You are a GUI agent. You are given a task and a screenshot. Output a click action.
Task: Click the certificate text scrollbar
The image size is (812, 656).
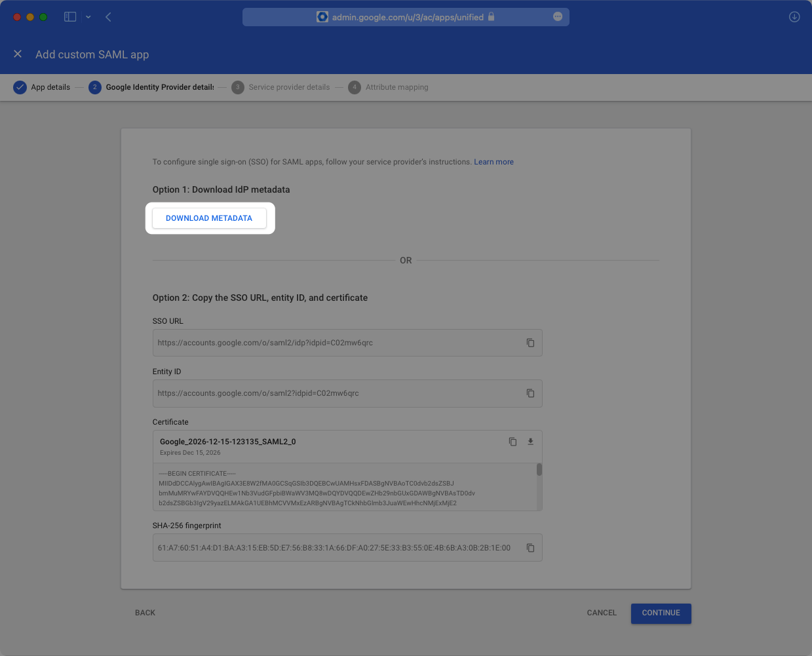539,470
